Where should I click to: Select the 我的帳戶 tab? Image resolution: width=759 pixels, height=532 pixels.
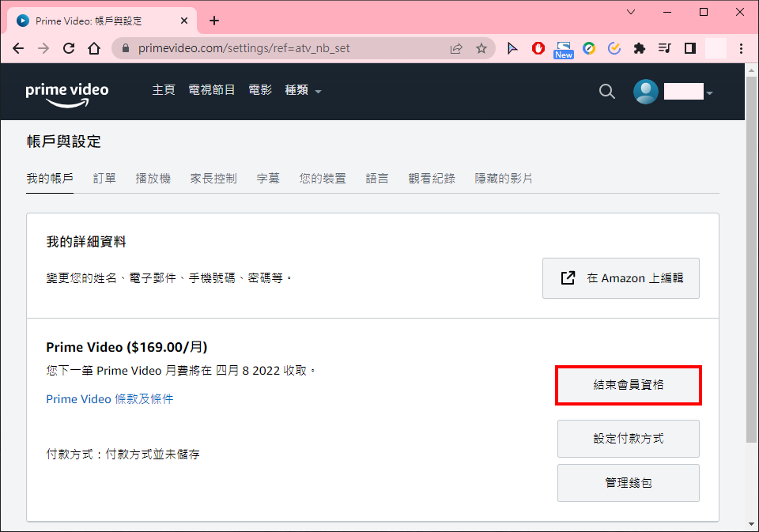(50, 179)
